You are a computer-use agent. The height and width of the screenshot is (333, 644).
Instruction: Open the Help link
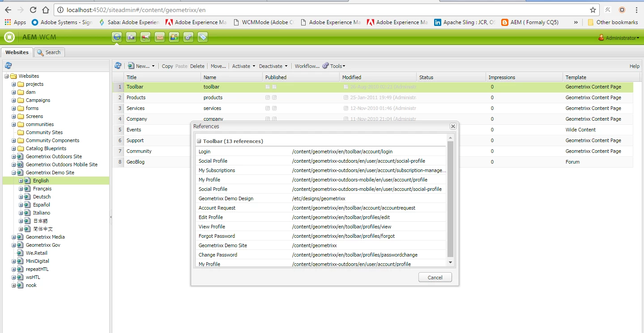635,66
